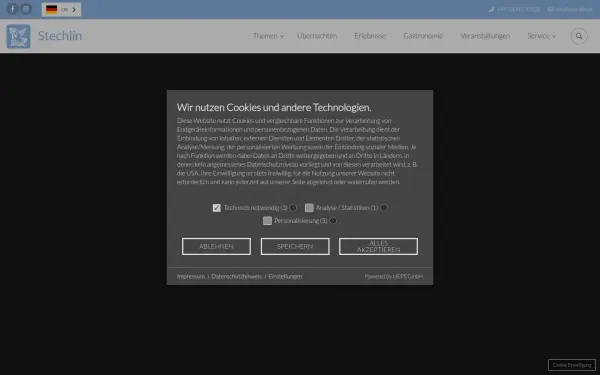The height and width of the screenshot is (375, 600).
Task: Open the Erlebnisse menu item
Action: tap(370, 36)
